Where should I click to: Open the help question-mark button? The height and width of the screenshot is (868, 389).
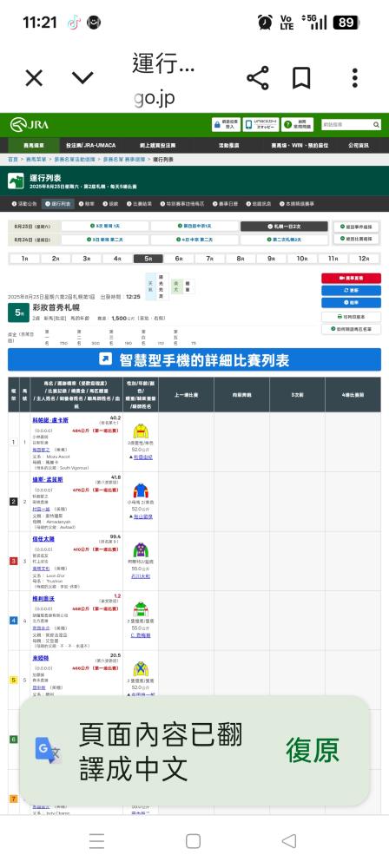coord(298,124)
